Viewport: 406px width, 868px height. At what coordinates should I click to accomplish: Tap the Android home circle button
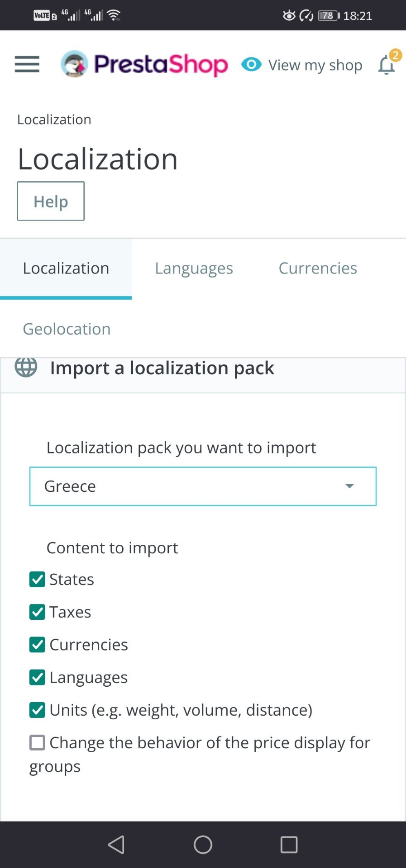tap(203, 844)
